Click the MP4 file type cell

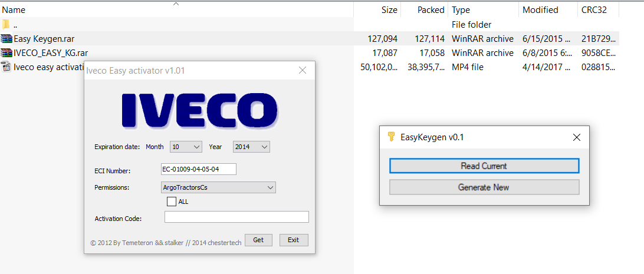468,67
